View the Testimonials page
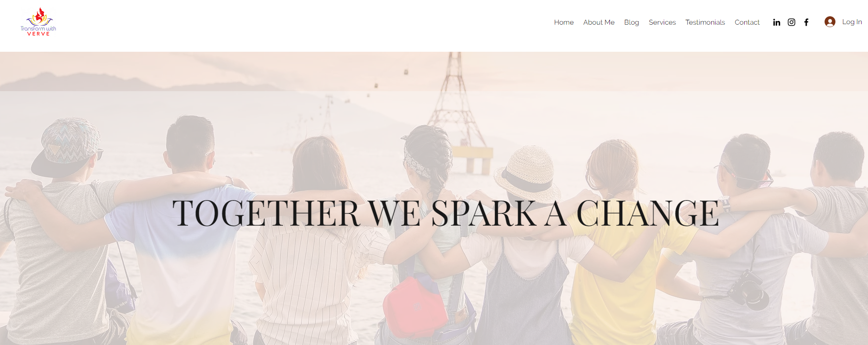 [x=705, y=22]
